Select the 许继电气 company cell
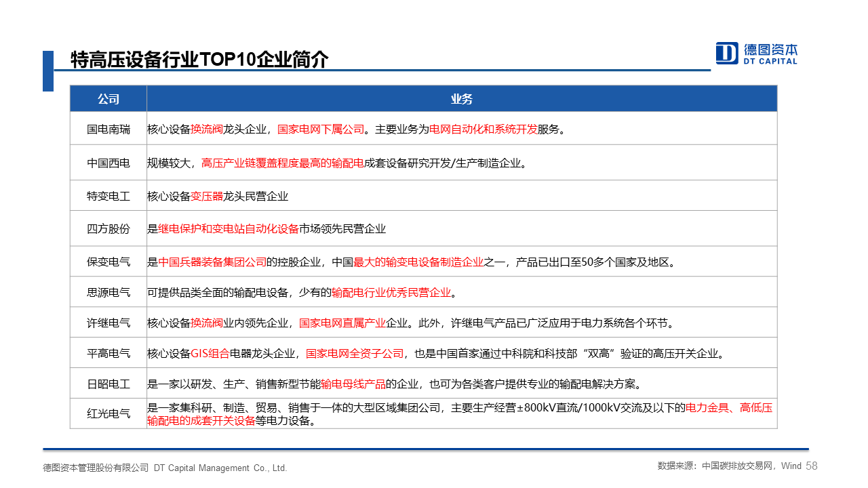This screenshot has width=868, height=488. (108, 323)
